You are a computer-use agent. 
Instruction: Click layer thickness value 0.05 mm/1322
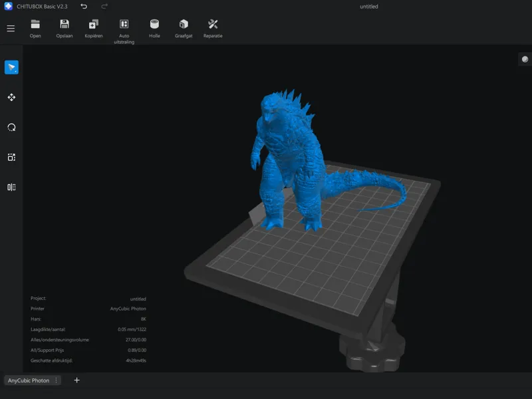click(x=132, y=329)
